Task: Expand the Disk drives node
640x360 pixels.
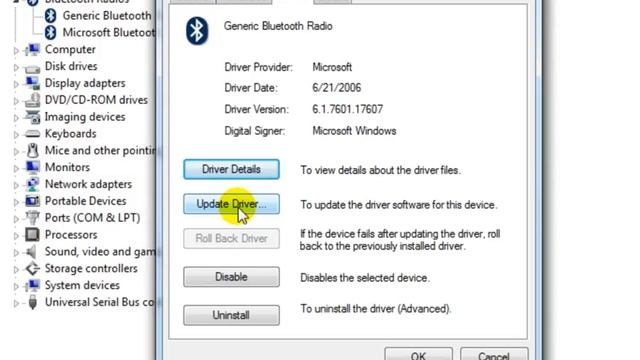Action: click(16, 67)
